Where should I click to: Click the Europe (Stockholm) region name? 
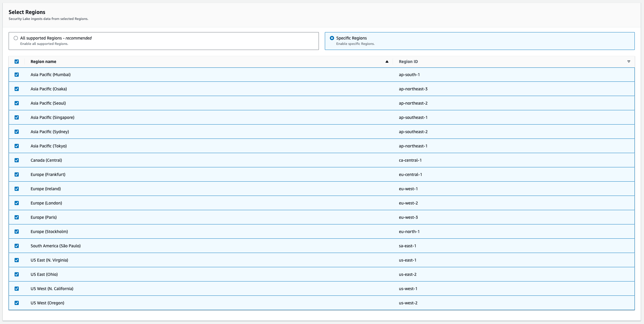click(x=49, y=232)
